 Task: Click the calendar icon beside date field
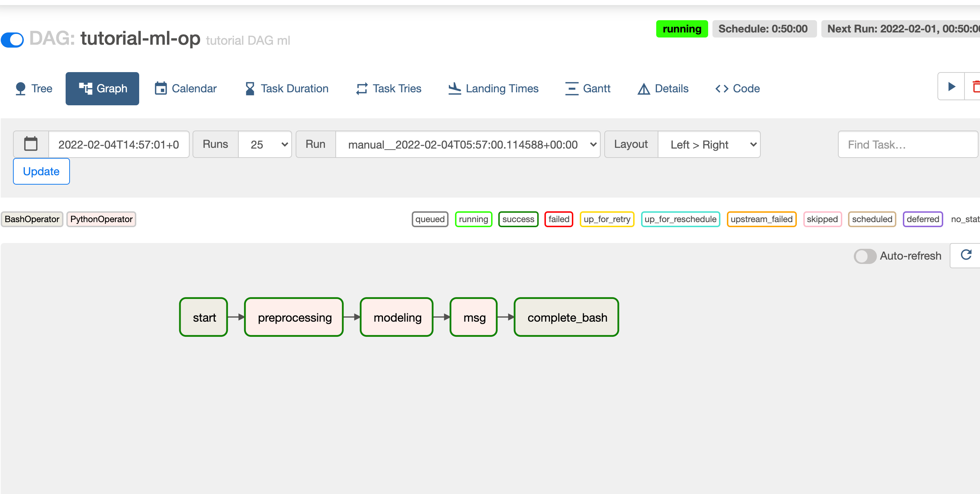click(31, 144)
